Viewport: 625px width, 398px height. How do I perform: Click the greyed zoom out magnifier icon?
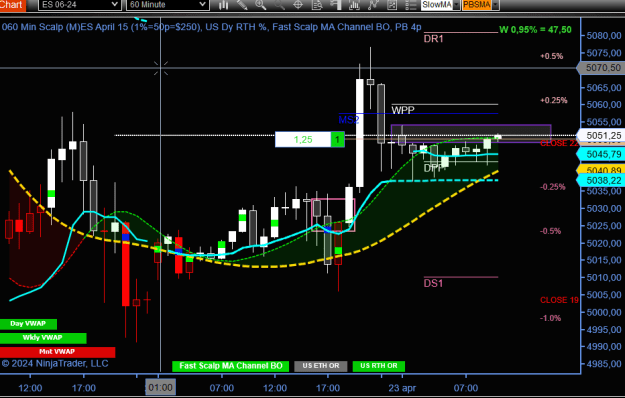pyautogui.click(x=279, y=5)
